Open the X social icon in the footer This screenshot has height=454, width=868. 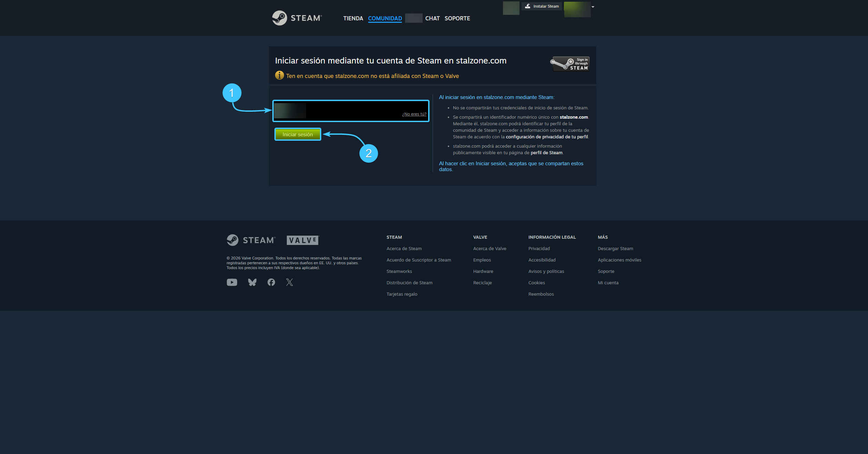(x=290, y=283)
